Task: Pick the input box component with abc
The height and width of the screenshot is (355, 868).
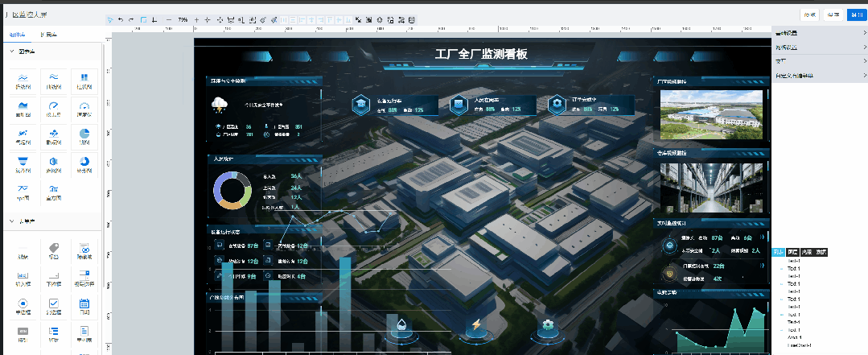Action: 23,278
